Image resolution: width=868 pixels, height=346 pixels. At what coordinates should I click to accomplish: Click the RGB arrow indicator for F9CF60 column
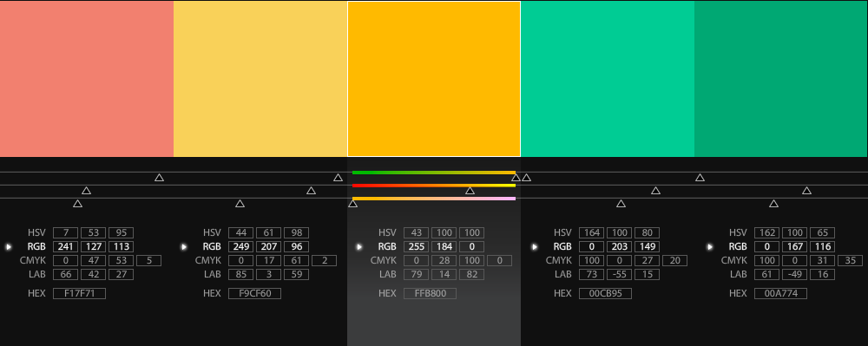click(184, 247)
